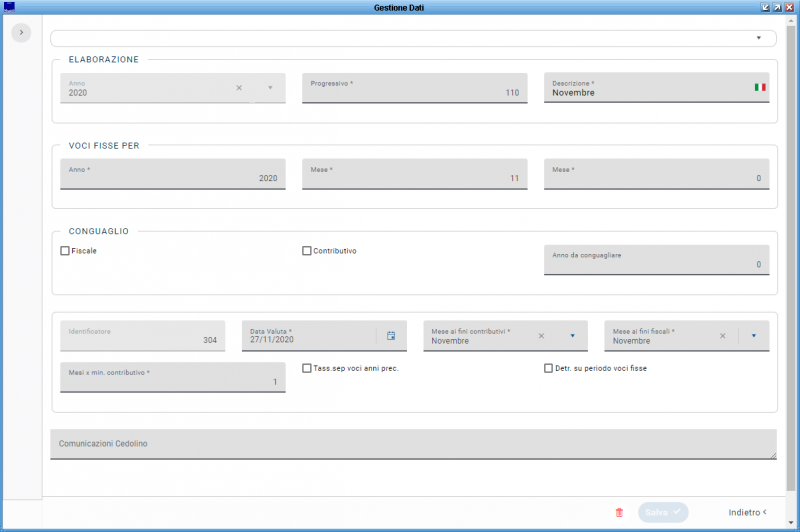Open the top empty dropdown selector
800x532 pixels.
(413, 38)
